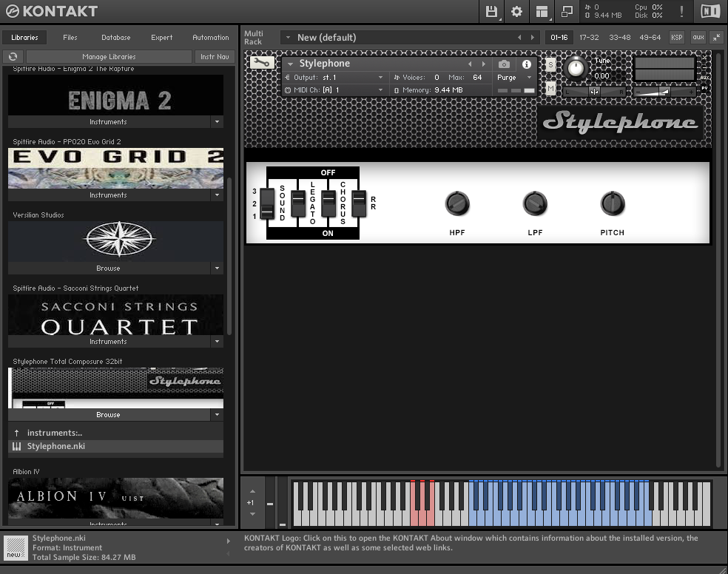The image size is (728, 574).
Task: Open Sacconi Strings Quartet Instruments dropdown arrow
Action: 217,342
